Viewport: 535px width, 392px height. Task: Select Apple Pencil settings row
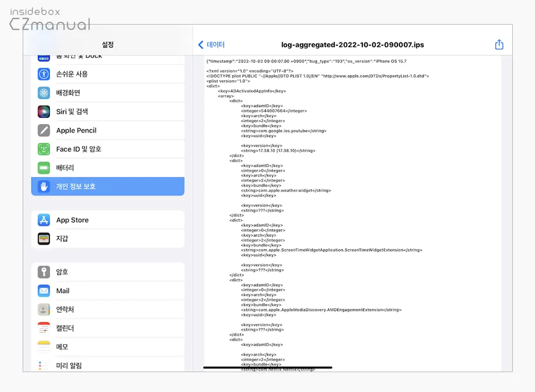click(x=108, y=130)
